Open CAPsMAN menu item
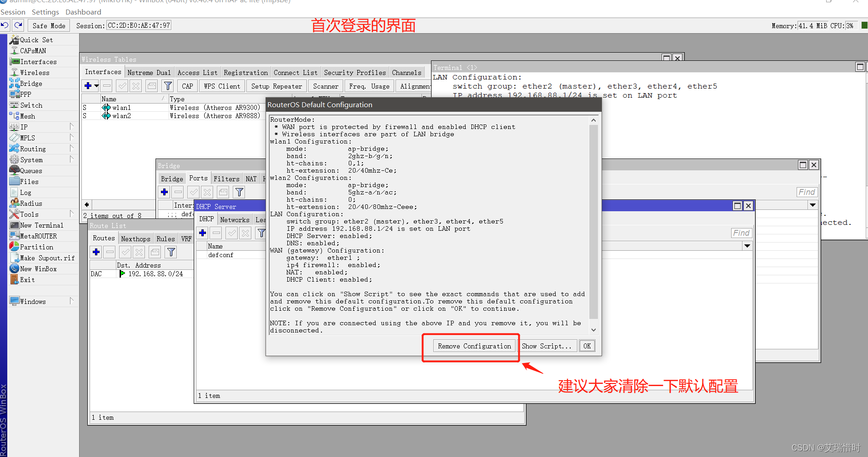This screenshot has height=457, width=868. 33,51
